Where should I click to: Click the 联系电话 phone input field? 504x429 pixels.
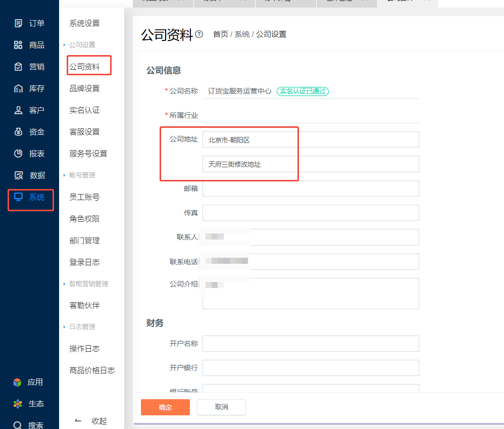tap(311, 261)
